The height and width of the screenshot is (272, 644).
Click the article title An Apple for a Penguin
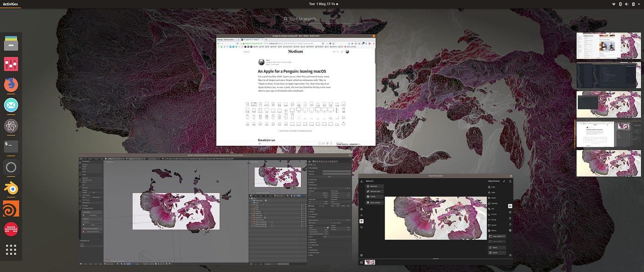pos(292,71)
